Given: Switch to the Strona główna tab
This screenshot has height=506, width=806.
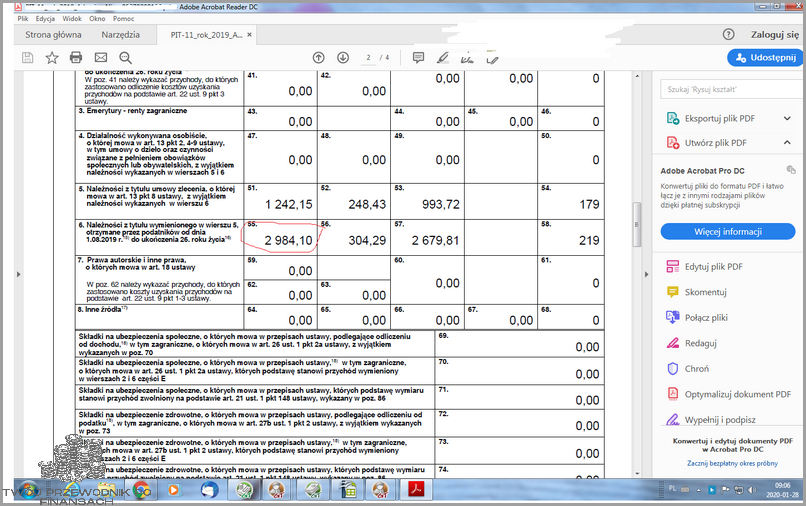Looking at the screenshot, I should (53, 34).
